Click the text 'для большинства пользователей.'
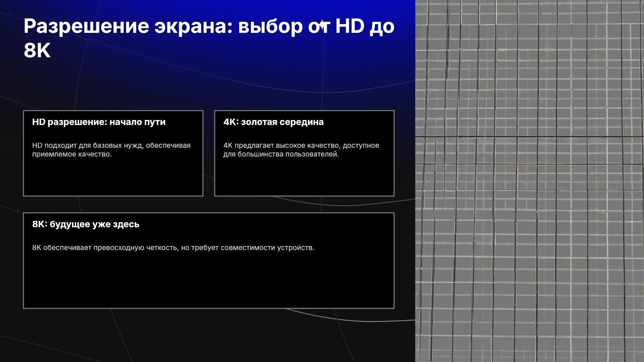The width and height of the screenshot is (644, 362). tap(281, 154)
